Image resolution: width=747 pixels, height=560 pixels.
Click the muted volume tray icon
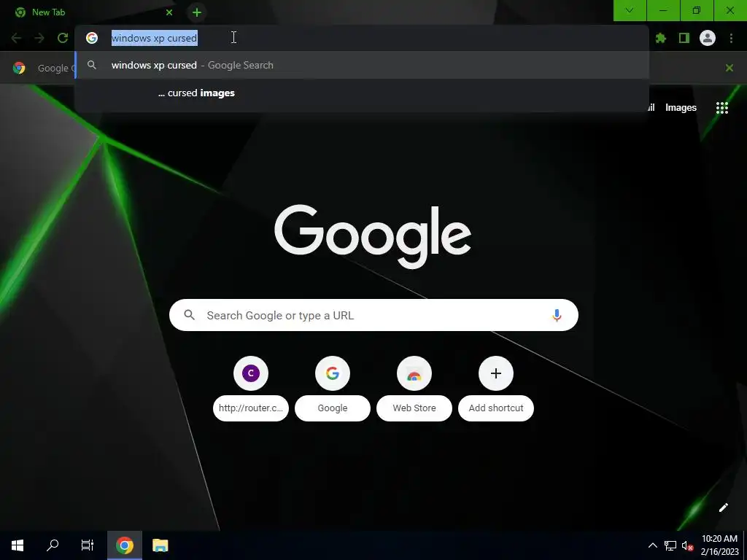click(687, 545)
